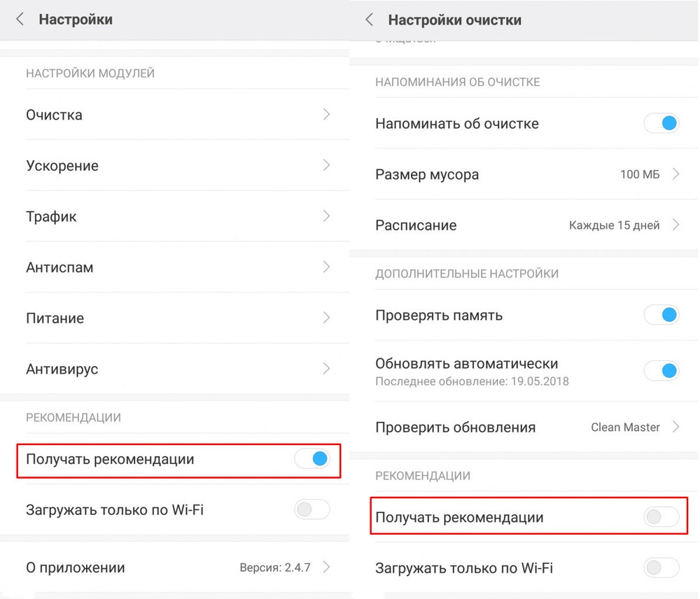
Task: Tap back arrow in Настройки header
Action: tap(20, 20)
